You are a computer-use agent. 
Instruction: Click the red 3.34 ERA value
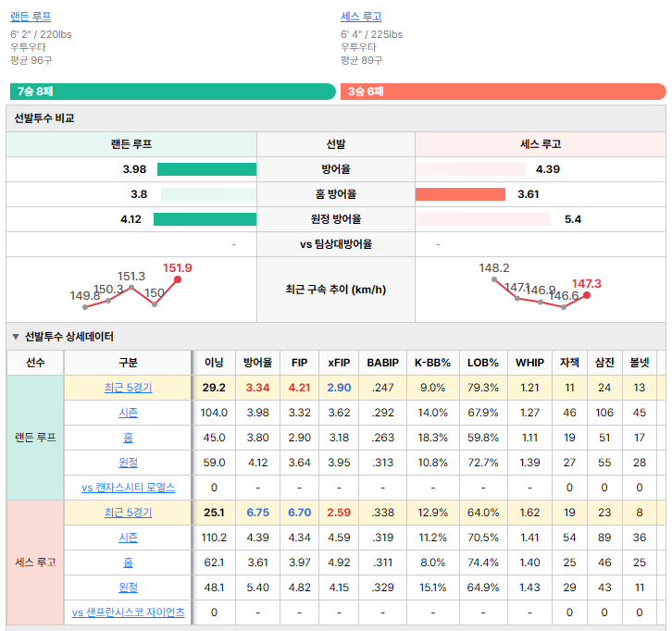(x=257, y=388)
